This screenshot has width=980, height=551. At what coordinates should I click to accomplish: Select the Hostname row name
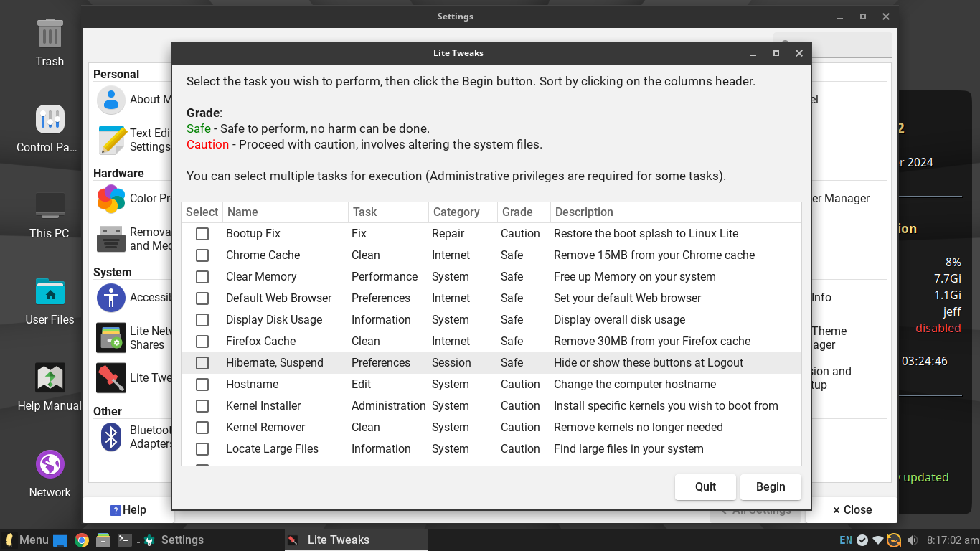point(252,385)
